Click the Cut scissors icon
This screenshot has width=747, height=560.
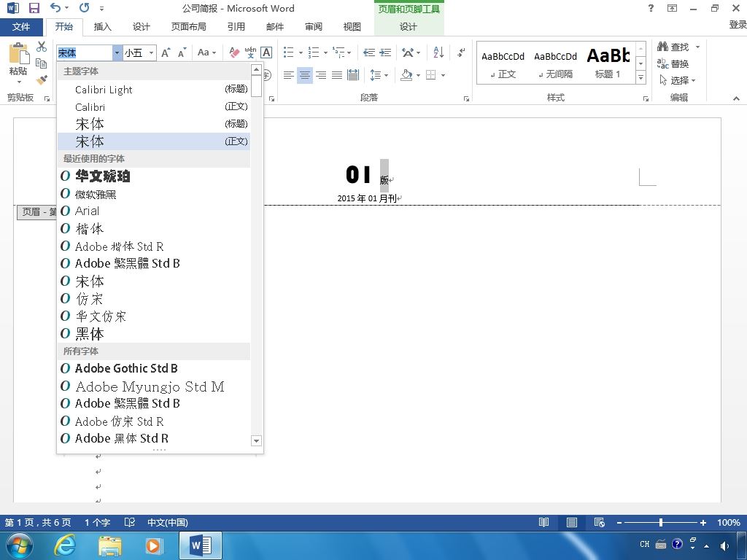(42, 47)
